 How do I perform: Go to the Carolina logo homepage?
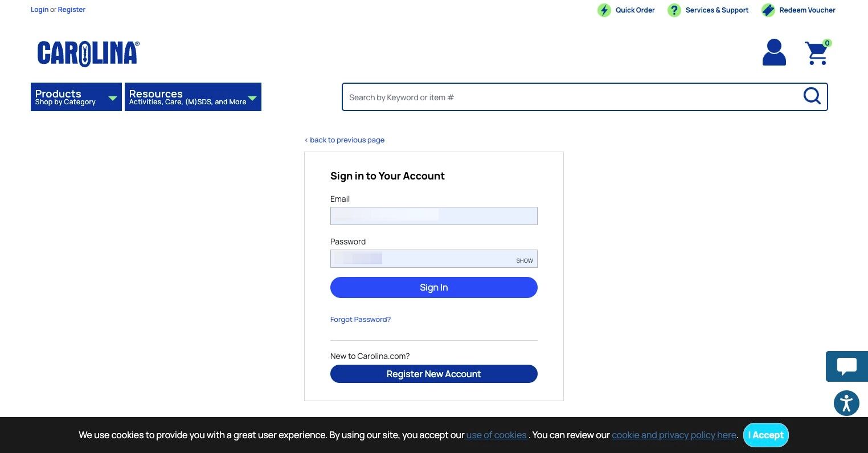pos(88,54)
